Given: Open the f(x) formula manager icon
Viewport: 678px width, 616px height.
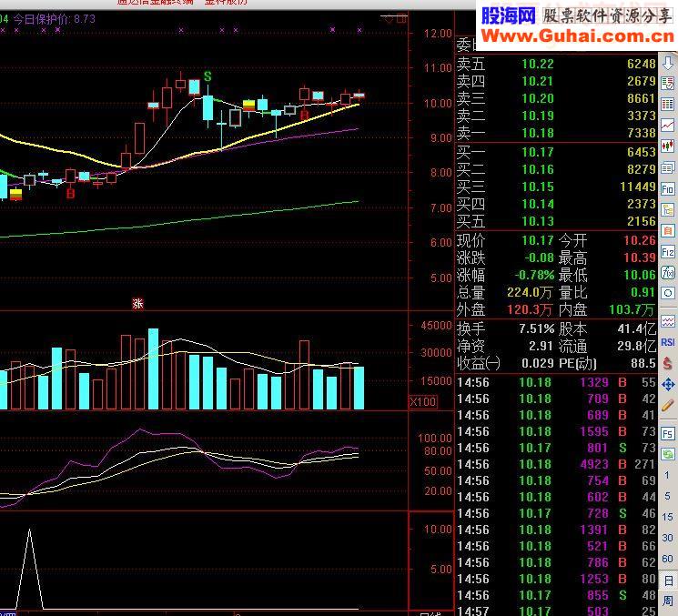Looking at the screenshot, I should [668, 272].
